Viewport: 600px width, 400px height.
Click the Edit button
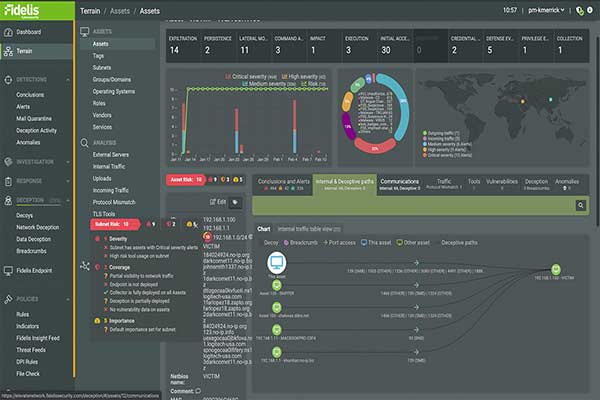(214, 201)
